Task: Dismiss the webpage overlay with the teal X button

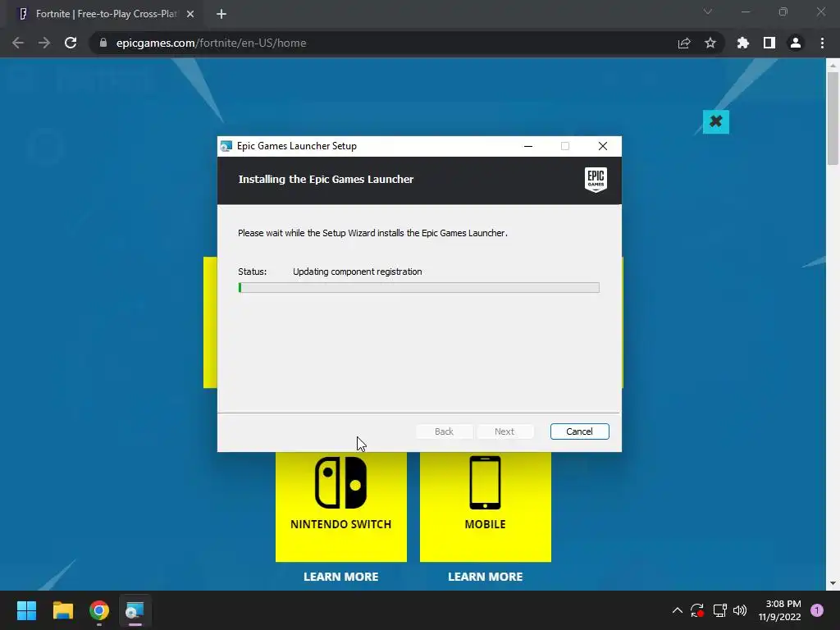Action: (x=715, y=121)
